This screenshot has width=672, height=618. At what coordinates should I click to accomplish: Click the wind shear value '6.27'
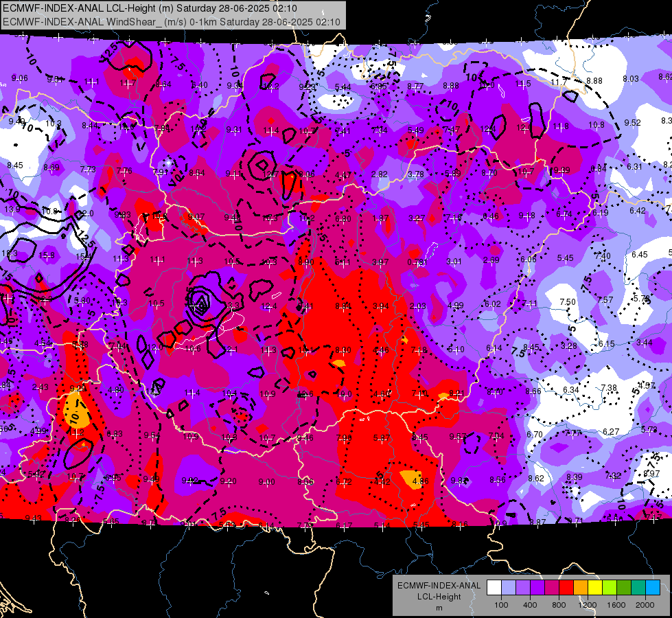pyautogui.click(x=611, y=431)
